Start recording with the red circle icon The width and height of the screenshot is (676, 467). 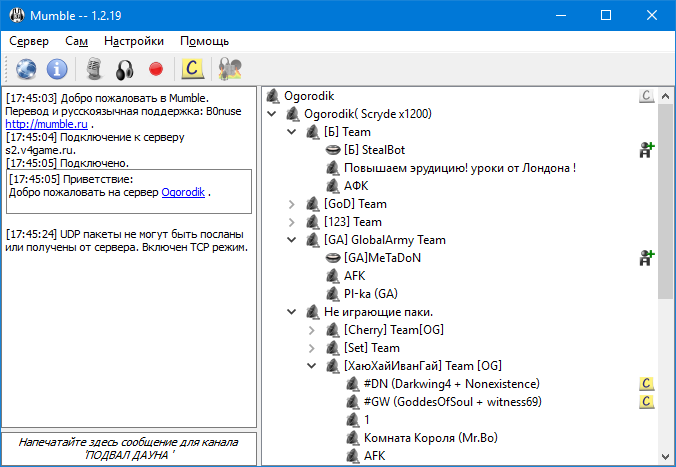tap(155, 69)
